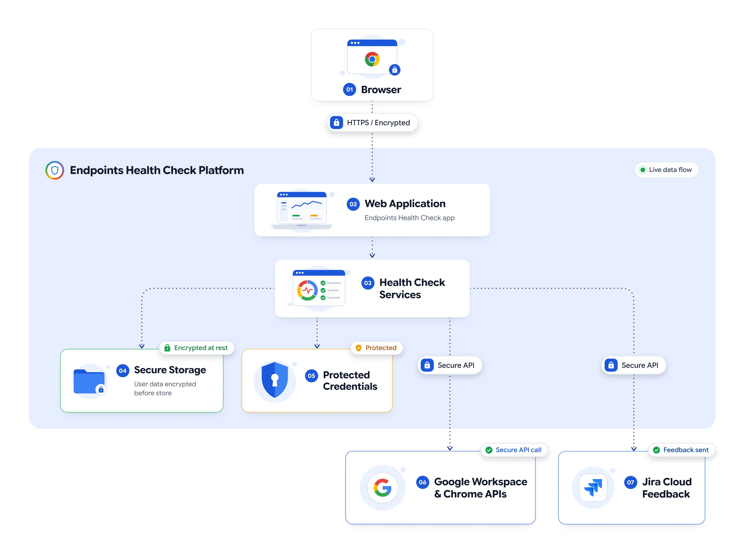Select Google Workspace & Chrome APIs title
Viewport: 756px width, 553px height.
(x=481, y=488)
